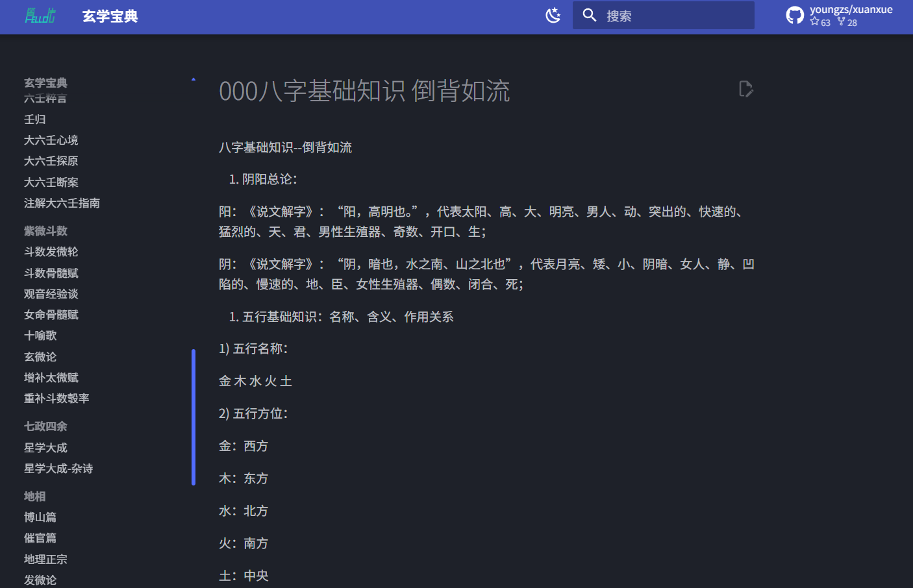Screen dimensions: 913x588
Task: Click inside the 搜索 search field
Action: [662, 15]
